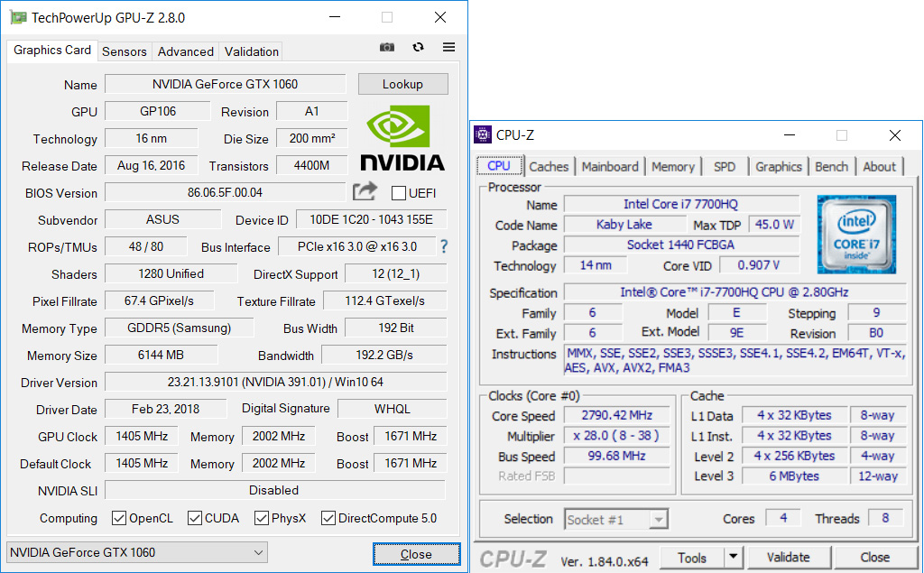
Task: Click the Intel Core i7 logo in CPU-Z
Action: tap(856, 235)
